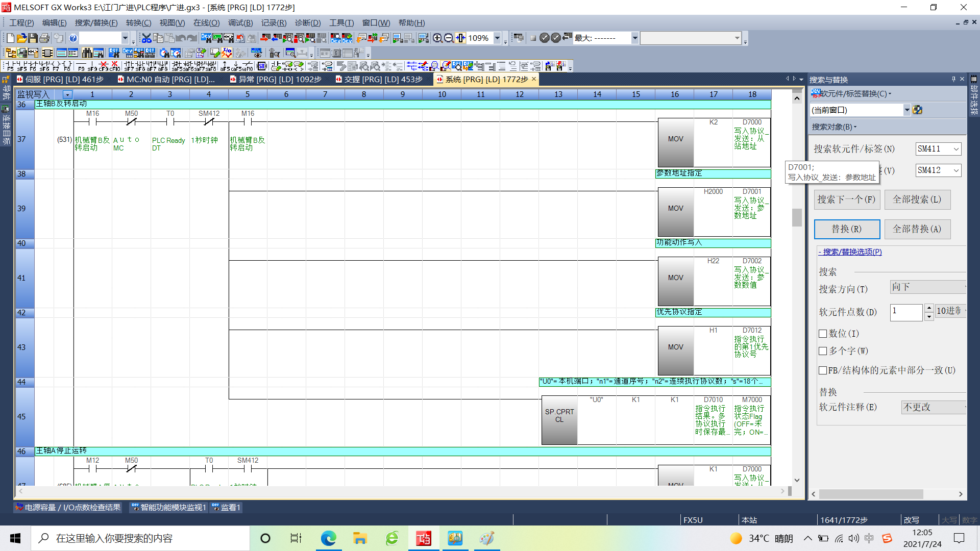Click the New project icon
This screenshot has width=980, height=551.
(x=10, y=38)
